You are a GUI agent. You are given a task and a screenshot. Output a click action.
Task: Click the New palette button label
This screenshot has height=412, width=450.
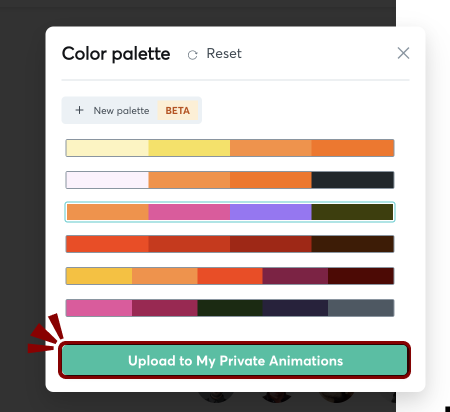coord(121,111)
